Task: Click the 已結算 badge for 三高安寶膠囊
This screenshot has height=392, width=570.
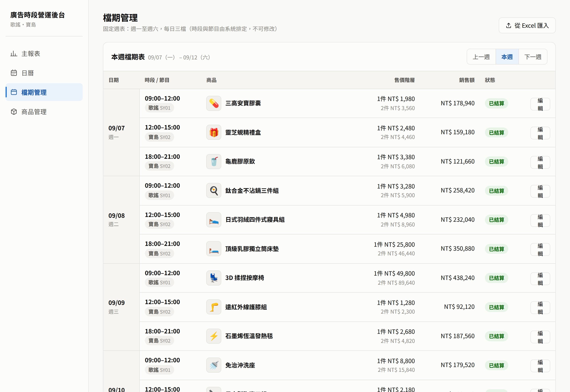Action: point(496,103)
